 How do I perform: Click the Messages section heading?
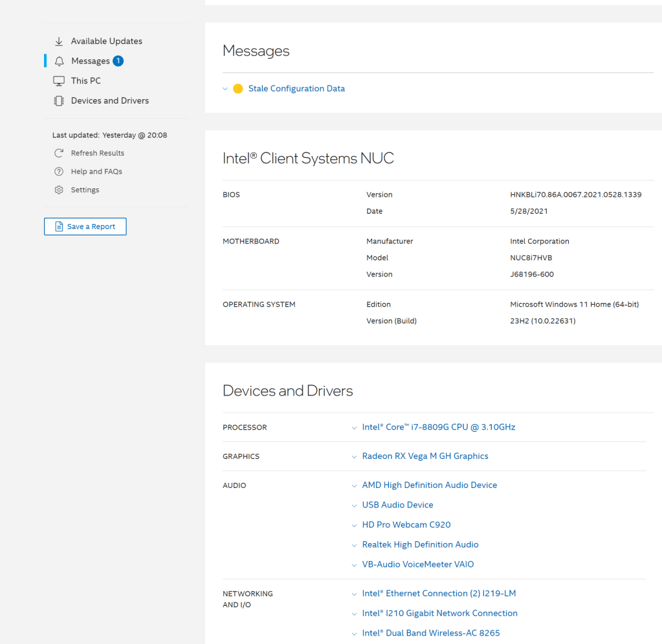pos(256,50)
